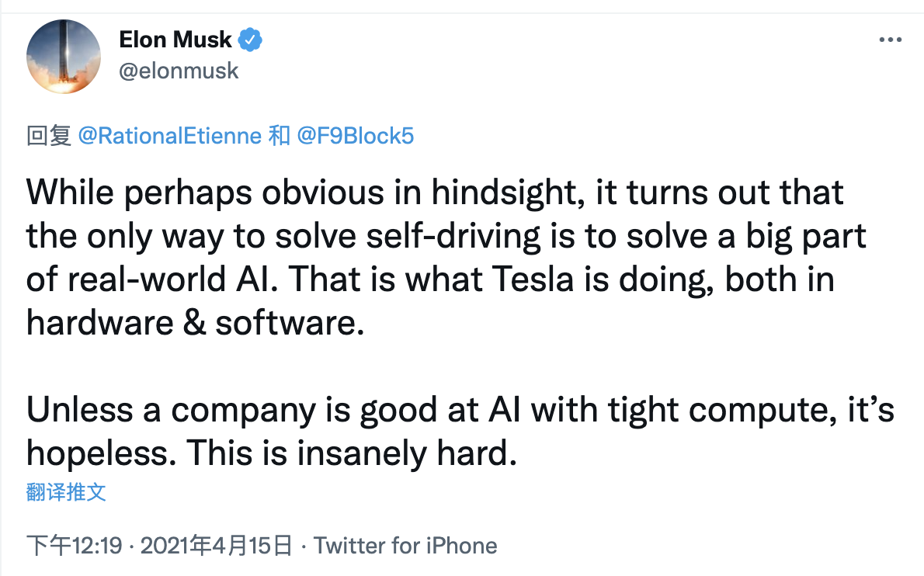This screenshot has width=924, height=576.
Task: Open the three-dot more options menu
Action: (x=890, y=40)
